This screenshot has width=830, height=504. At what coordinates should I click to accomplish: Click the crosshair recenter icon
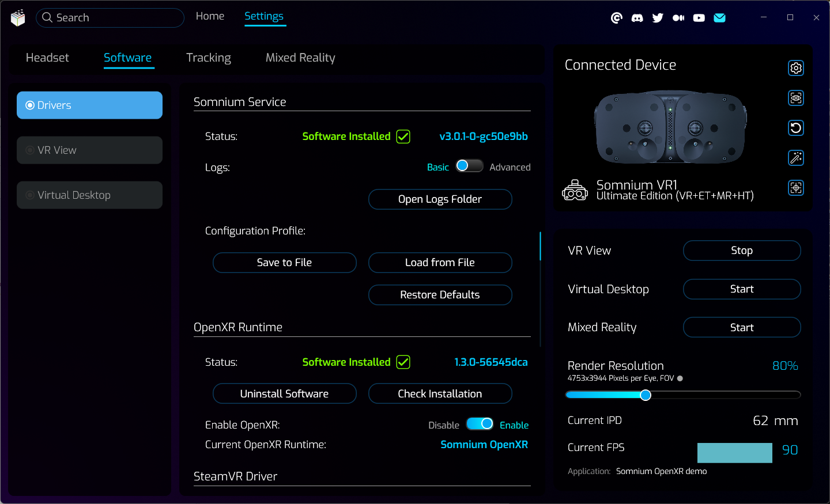tap(795, 188)
